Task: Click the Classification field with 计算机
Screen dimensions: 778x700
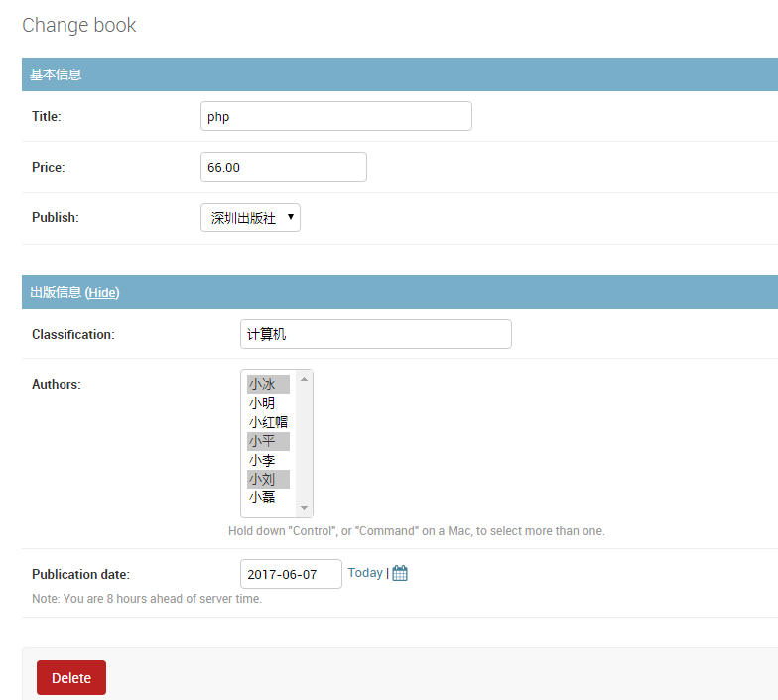Action: pyautogui.click(x=375, y=334)
